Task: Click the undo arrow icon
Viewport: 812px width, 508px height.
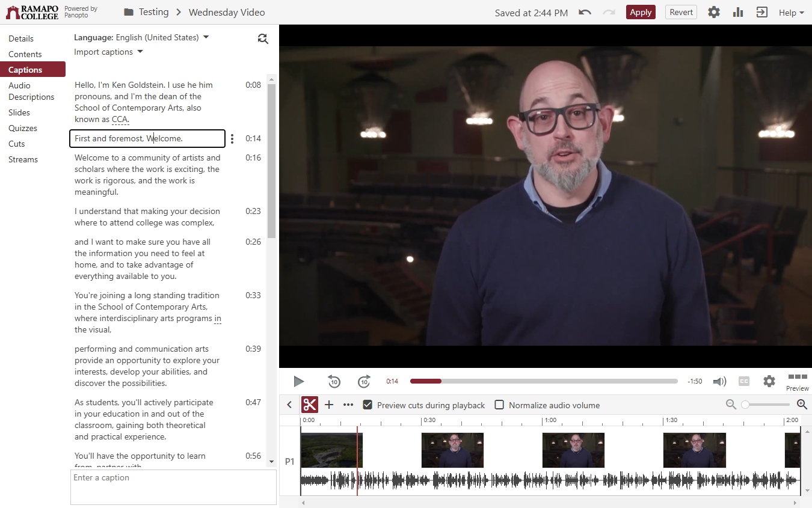Action: pyautogui.click(x=585, y=12)
